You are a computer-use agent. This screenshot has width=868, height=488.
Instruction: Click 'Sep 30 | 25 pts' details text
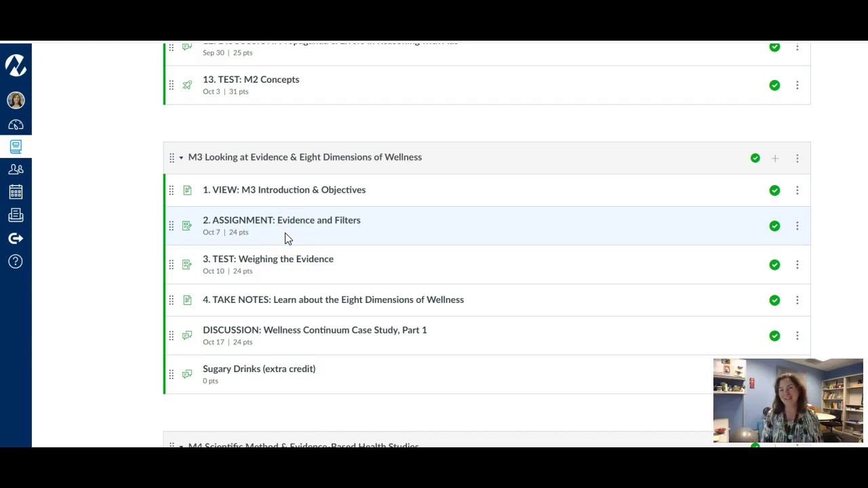click(x=228, y=53)
